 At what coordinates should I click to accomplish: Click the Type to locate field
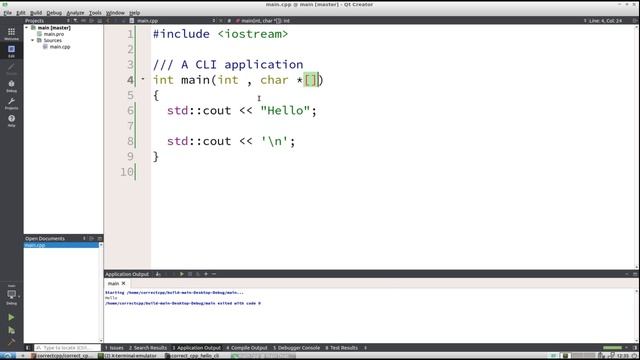pos(67,348)
